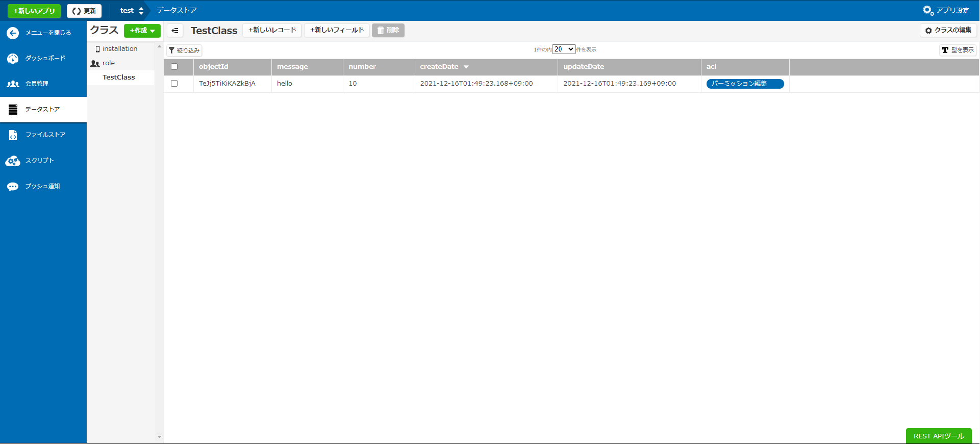Image resolution: width=980 pixels, height=444 pixels.
Task: Click the TestClass heading title
Action: coord(214,31)
